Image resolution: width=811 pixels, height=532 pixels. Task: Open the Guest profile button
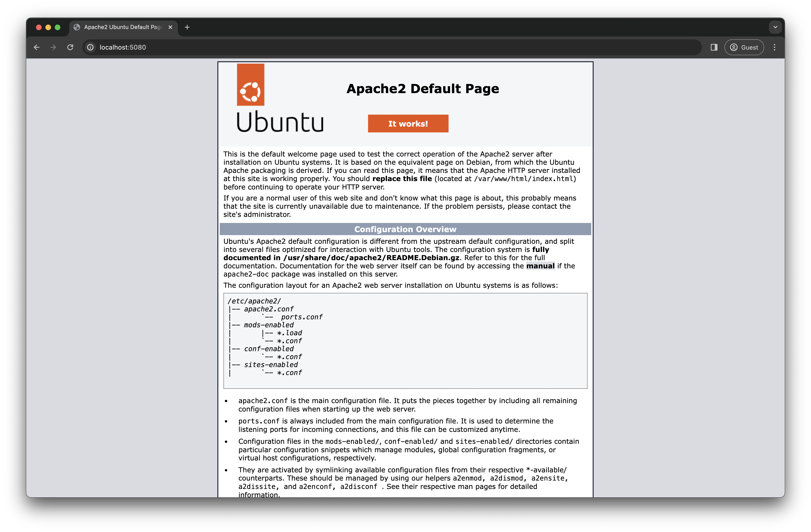tap(744, 47)
